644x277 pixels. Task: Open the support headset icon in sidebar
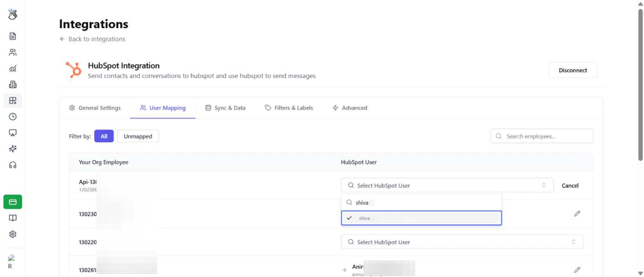click(x=12, y=165)
